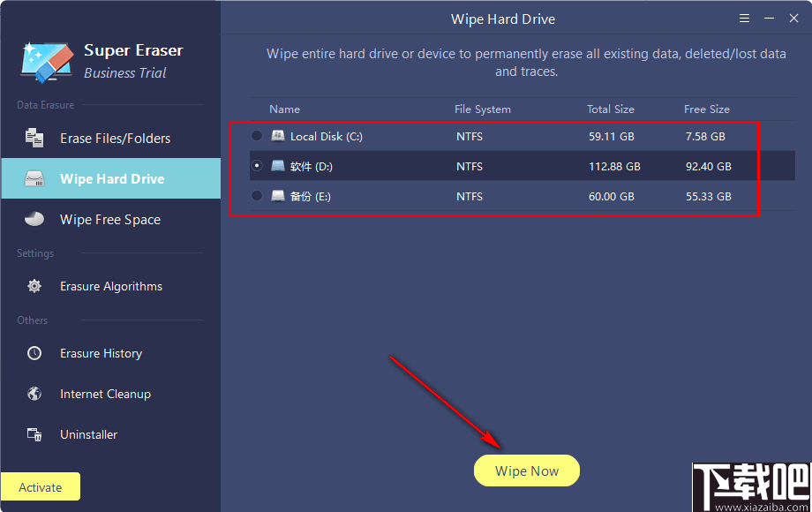Click the Wipe Free Space pie icon
812x512 pixels.
pyautogui.click(x=34, y=219)
